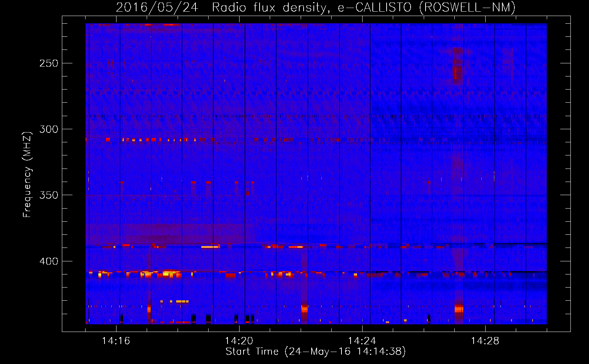
Task: Click the 14:24 time tick label
Action: click(x=362, y=341)
